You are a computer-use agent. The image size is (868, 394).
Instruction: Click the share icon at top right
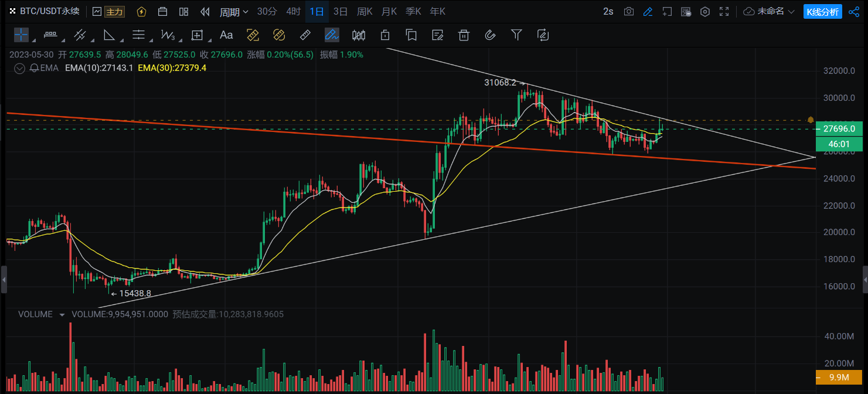(853, 11)
